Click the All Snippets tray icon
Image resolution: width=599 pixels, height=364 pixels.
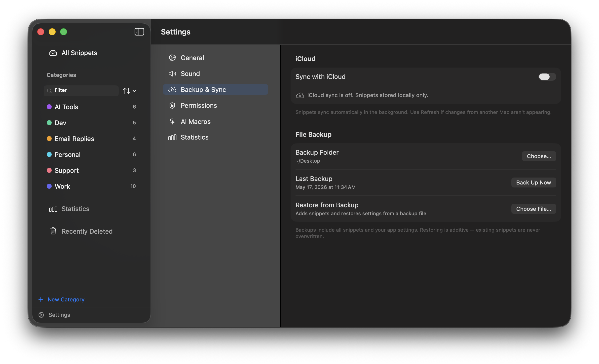pyautogui.click(x=53, y=53)
